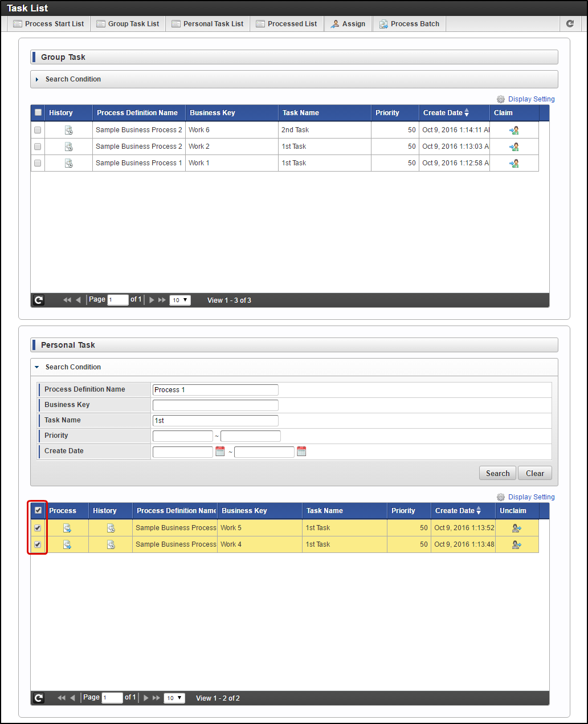The width and height of the screenshot is (588, 724).
Task: Focus the Priority maximum field
Action: (251, 436)
